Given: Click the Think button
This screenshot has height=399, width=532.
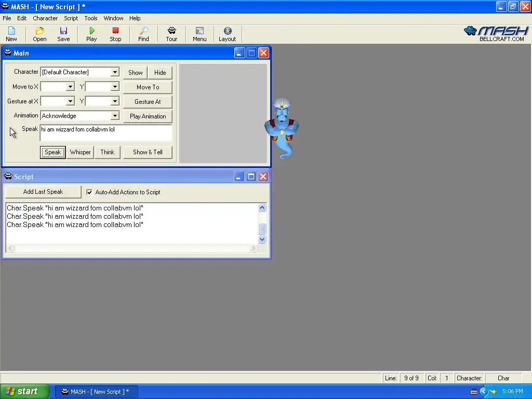Looking at the screenshot, I should [x=107, y=152].
